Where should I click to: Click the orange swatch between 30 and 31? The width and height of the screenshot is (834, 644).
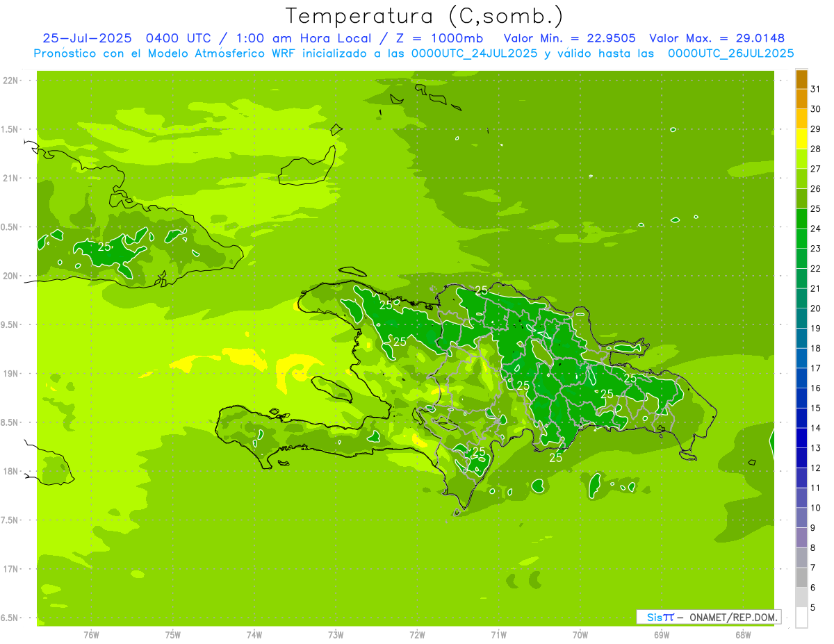(801, 99)
